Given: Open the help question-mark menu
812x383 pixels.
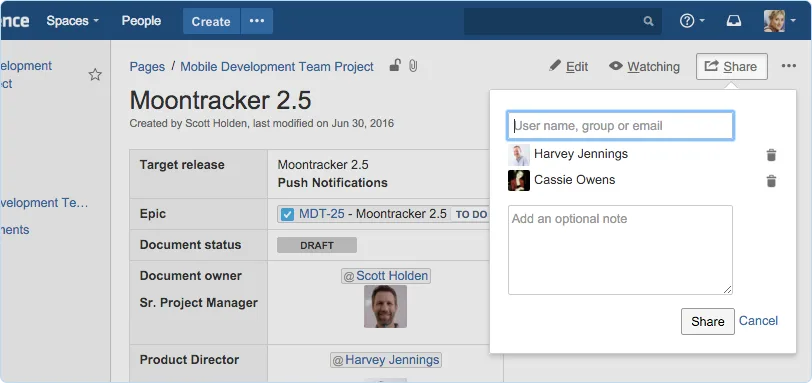Looking at the screenshot, I should (x=692, y=21).
